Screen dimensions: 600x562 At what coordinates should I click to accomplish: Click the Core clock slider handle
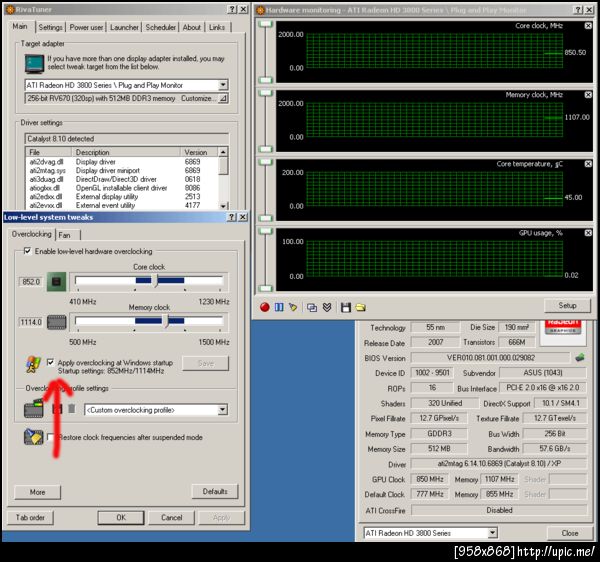(x=154, y=280)
